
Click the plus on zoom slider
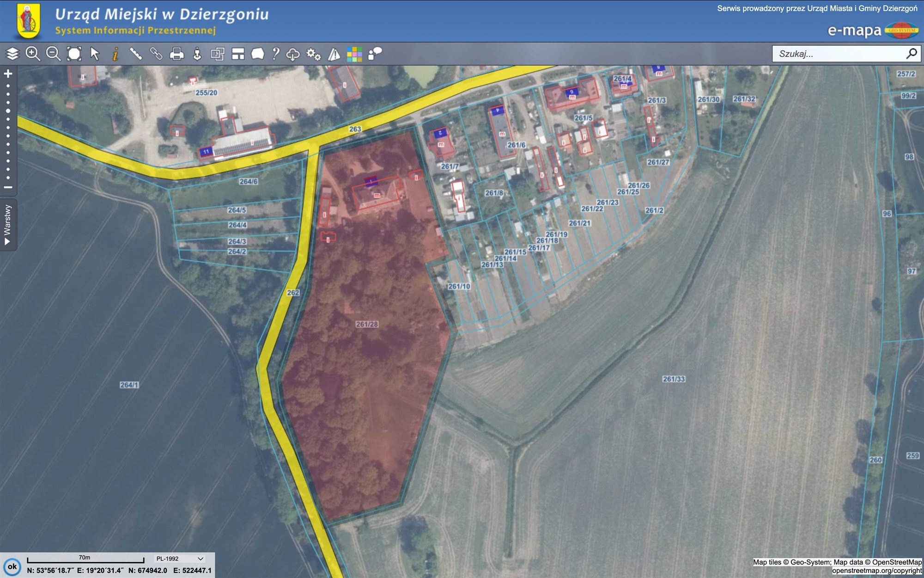8,74
